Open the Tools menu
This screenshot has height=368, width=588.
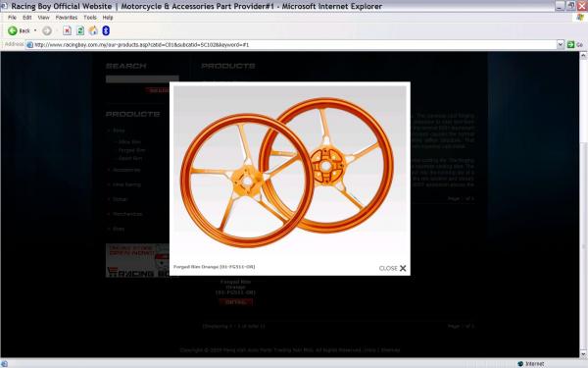click(90, 18)
